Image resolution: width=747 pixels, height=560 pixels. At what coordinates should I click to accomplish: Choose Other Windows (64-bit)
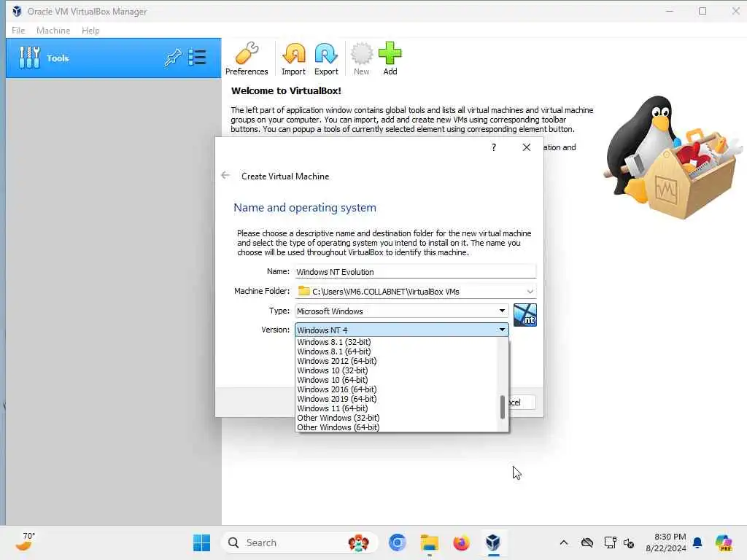pos(396,427)
